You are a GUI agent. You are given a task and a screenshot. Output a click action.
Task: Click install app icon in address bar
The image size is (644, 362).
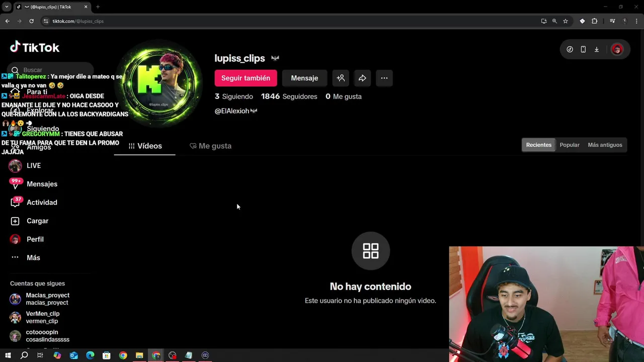(544, 21)
